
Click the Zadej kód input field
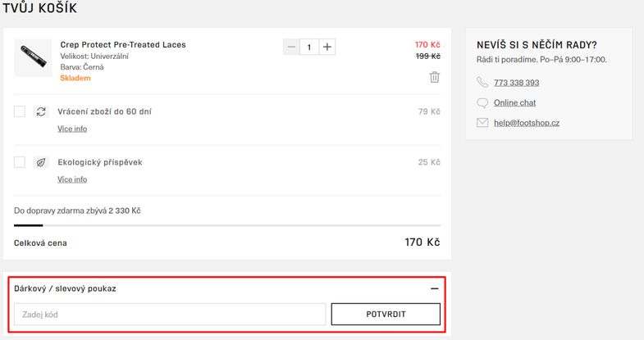(x=170, y=314)
